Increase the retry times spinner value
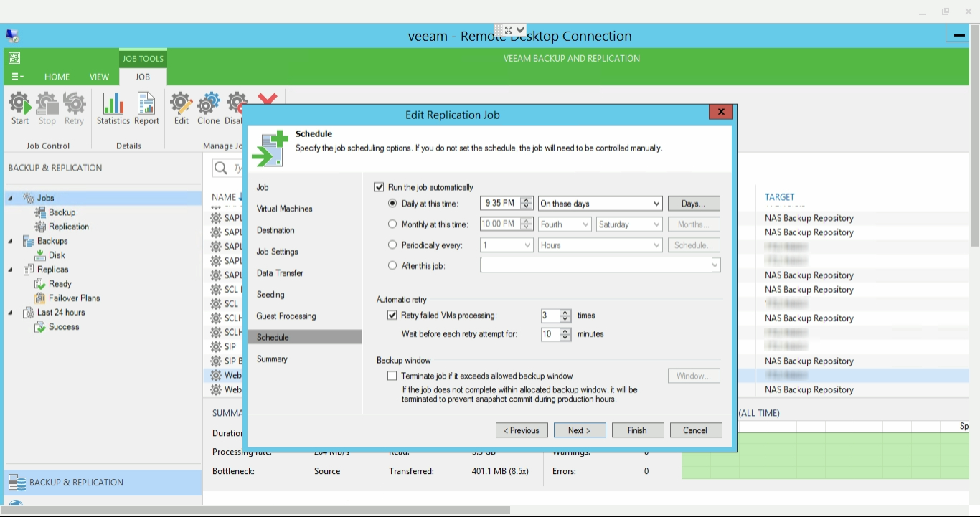Screen dimensions: 980x517 pos(566,312)
